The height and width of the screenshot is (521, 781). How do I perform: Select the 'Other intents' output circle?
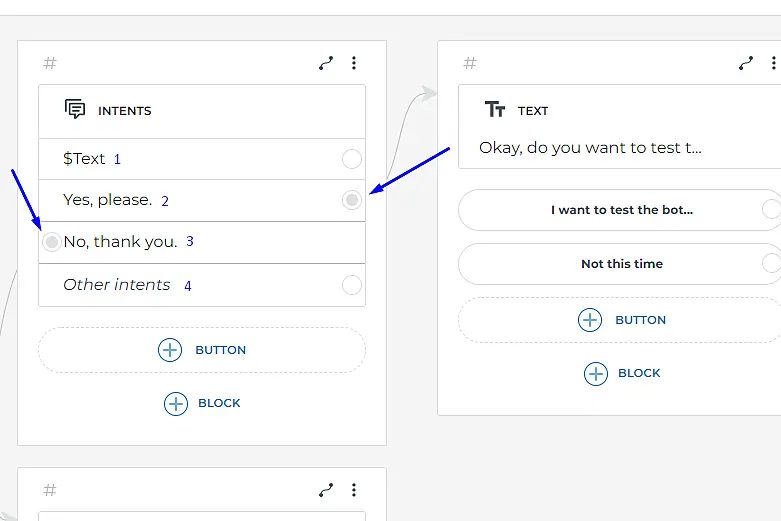point(351,285)
